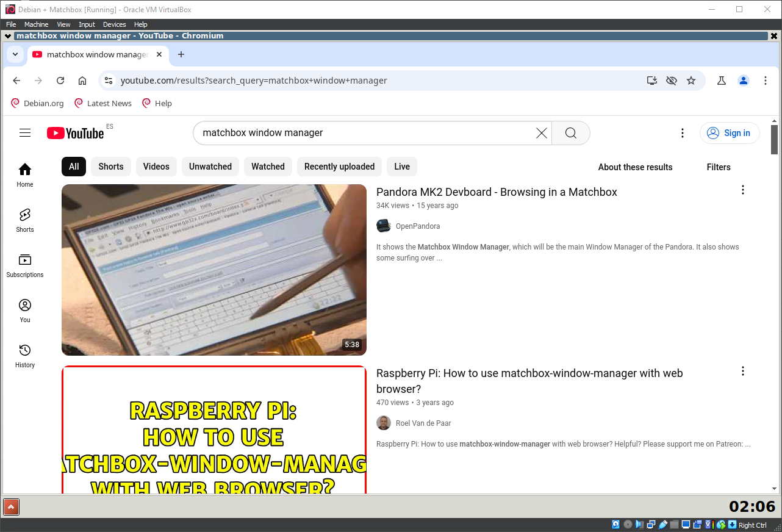Select Shorts in the YouTube sidebar
Image resolution: width=782 pixels, height=532 pixels.
(x=24, y=220)
